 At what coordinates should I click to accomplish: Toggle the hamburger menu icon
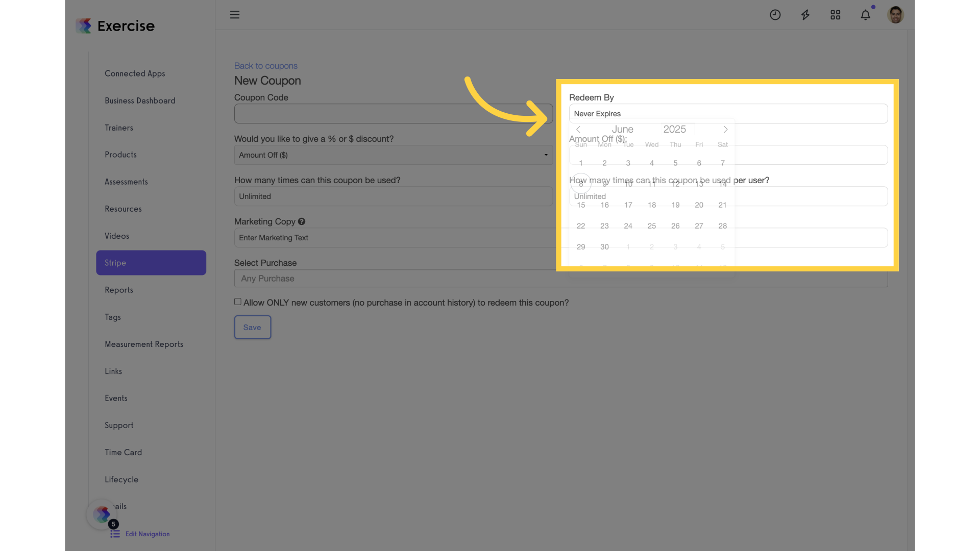[x=235, y=15]
